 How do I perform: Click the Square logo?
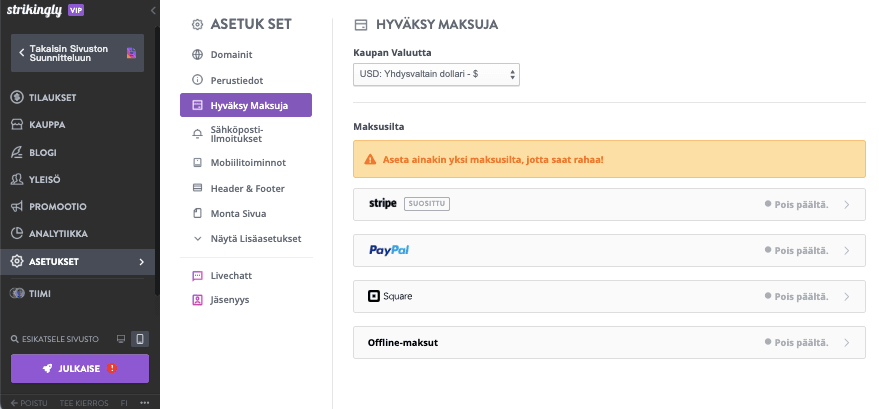(x=390, y=296)
